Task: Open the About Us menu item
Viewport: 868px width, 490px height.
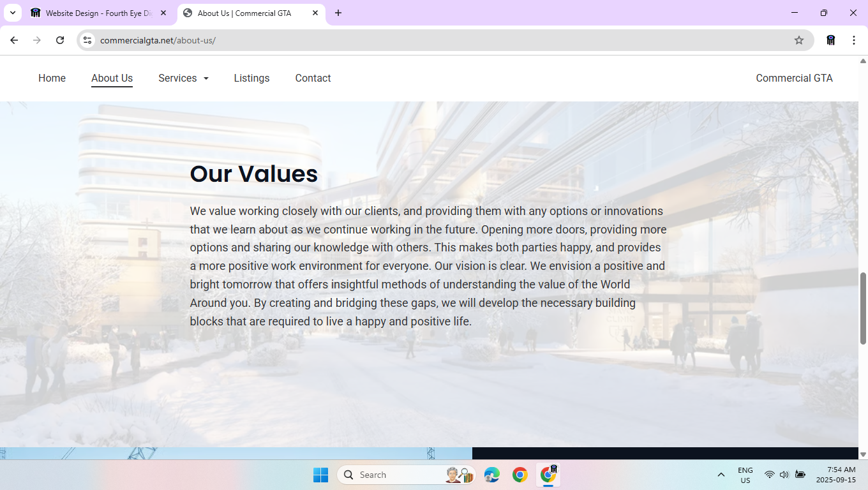Action: [112, 78]
